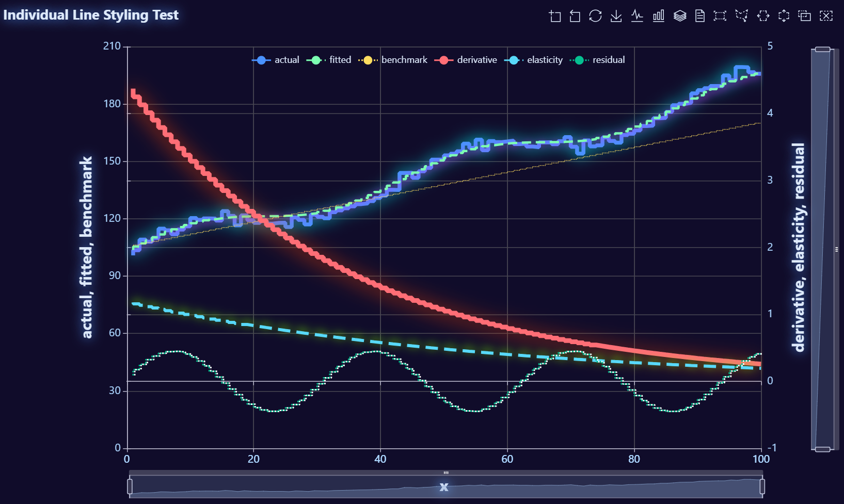Select the rectangle brush selection tool

720,16
